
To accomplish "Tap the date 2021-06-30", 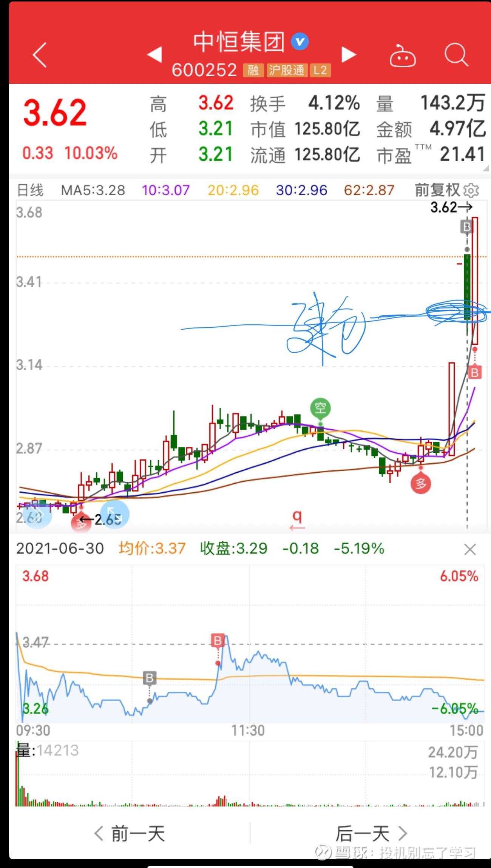I will coord(60,549).
